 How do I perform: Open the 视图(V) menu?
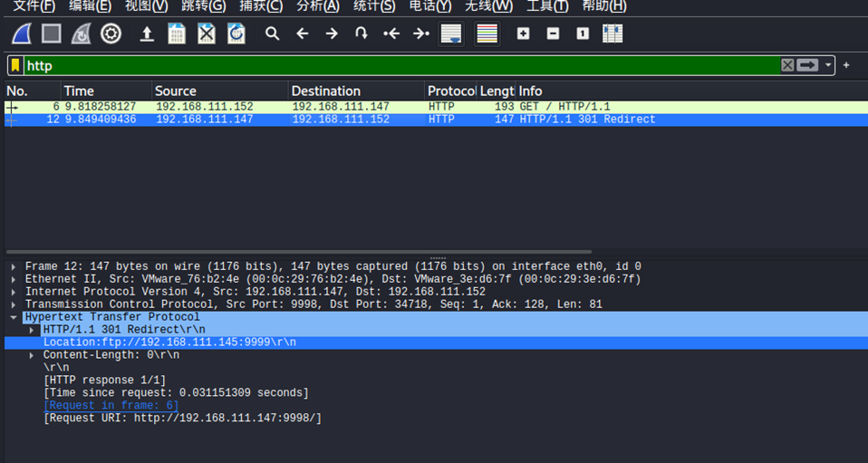pos(147,6)
